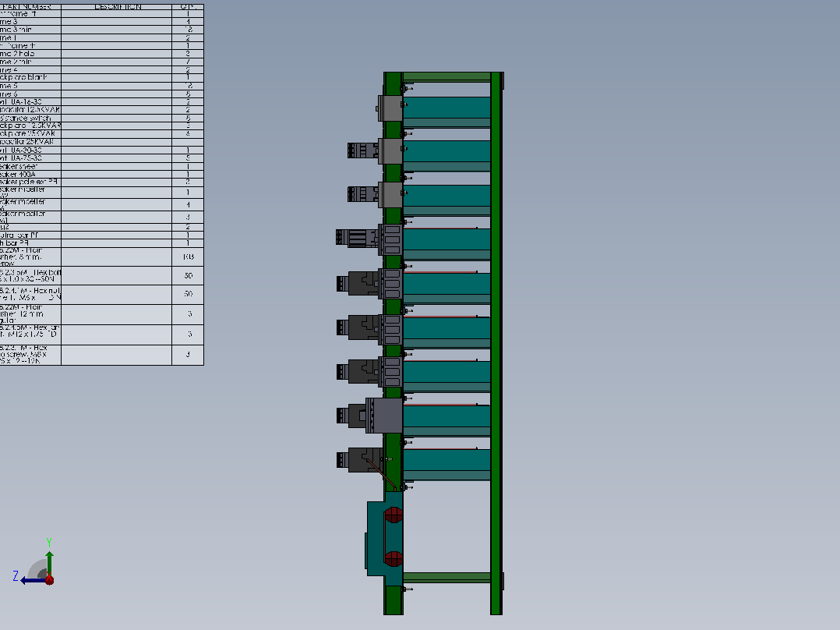Image resolution: width=840 pixels, height=630 pixels.
Task: Select the PART NUMBER column header
Action: tap(30, 8)
